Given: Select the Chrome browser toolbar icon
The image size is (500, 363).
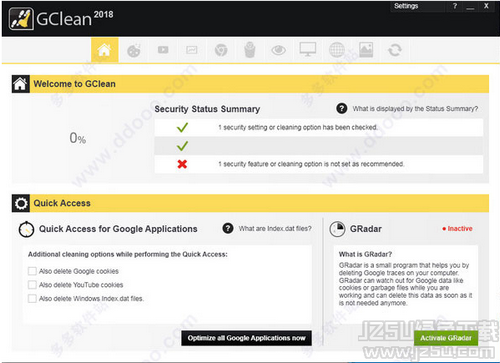Looking at the screenshot, I should [221, 50].
